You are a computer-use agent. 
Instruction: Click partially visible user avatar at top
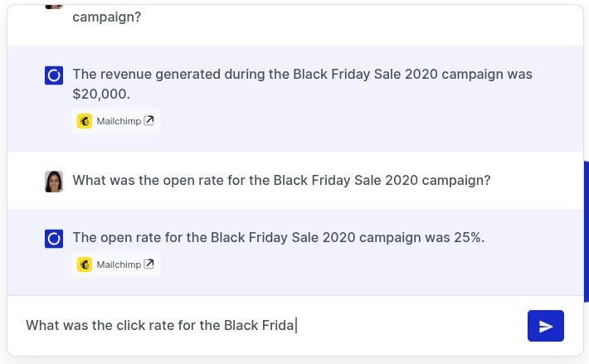pos(54,5)
